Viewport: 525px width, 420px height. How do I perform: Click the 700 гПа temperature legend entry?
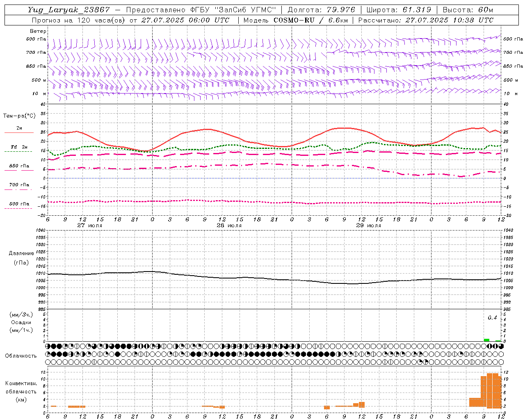click(x=19, y=185)
